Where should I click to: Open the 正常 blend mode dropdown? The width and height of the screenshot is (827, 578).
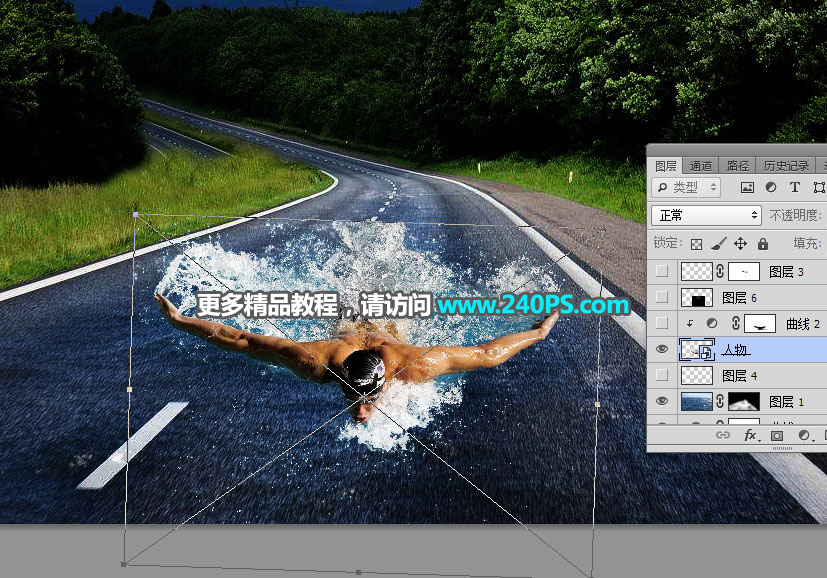click(707, 215)
